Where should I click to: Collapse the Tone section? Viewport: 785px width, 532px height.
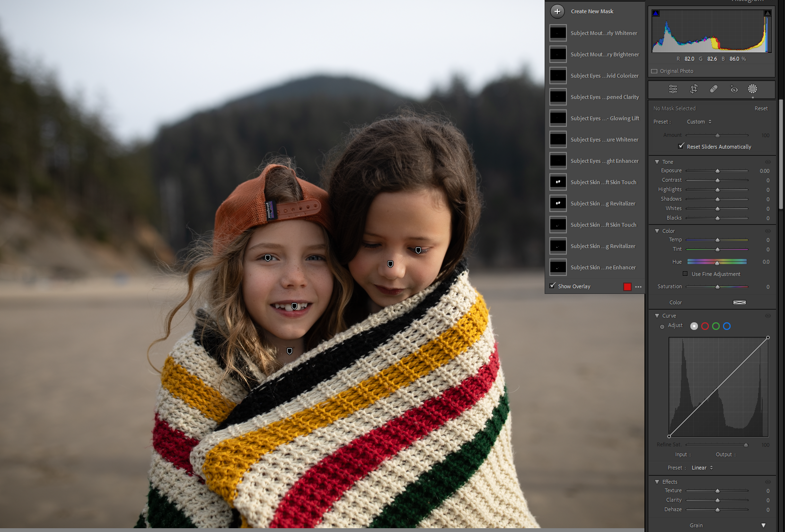point(657,162)
